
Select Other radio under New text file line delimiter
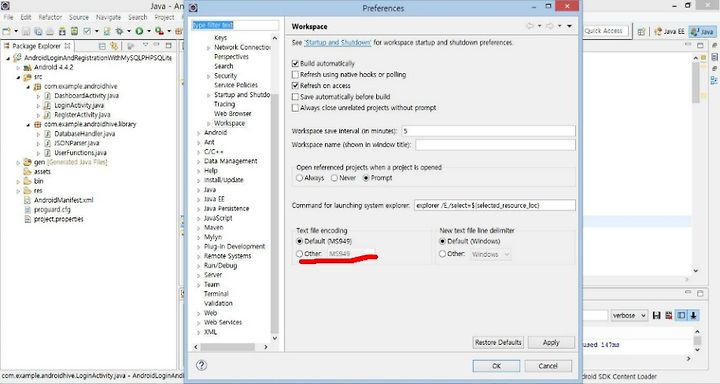442,254
